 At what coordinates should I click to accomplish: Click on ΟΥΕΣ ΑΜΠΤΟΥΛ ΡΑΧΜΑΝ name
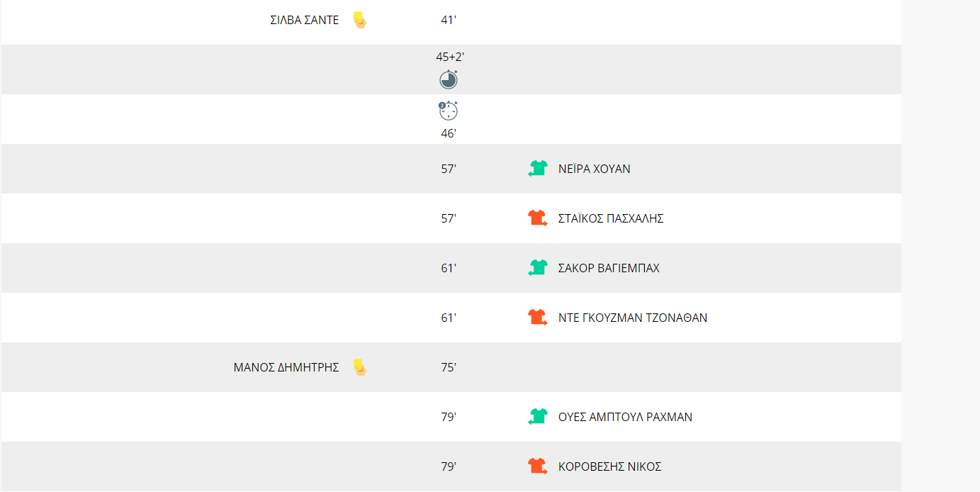[x=626, y=418]
